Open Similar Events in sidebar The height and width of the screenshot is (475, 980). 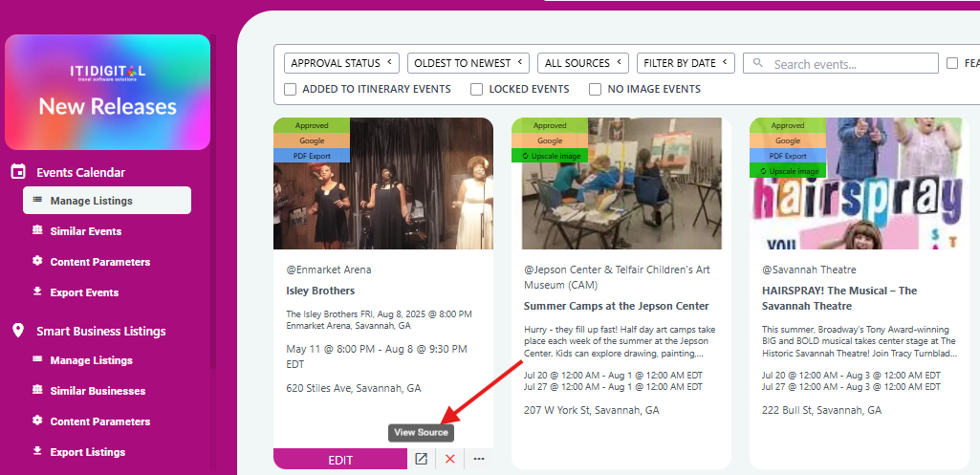(86, 231)
